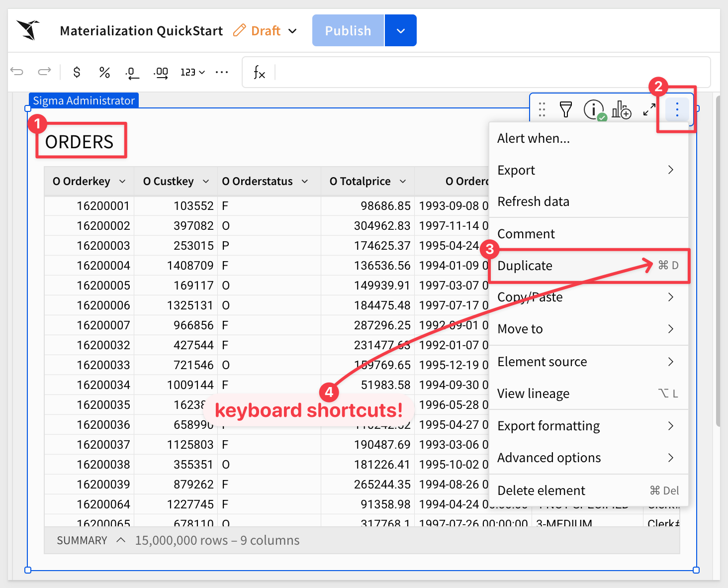Open the Publish dropdown arrow
The width and height of the screenshot is (728, 588).
401,30
